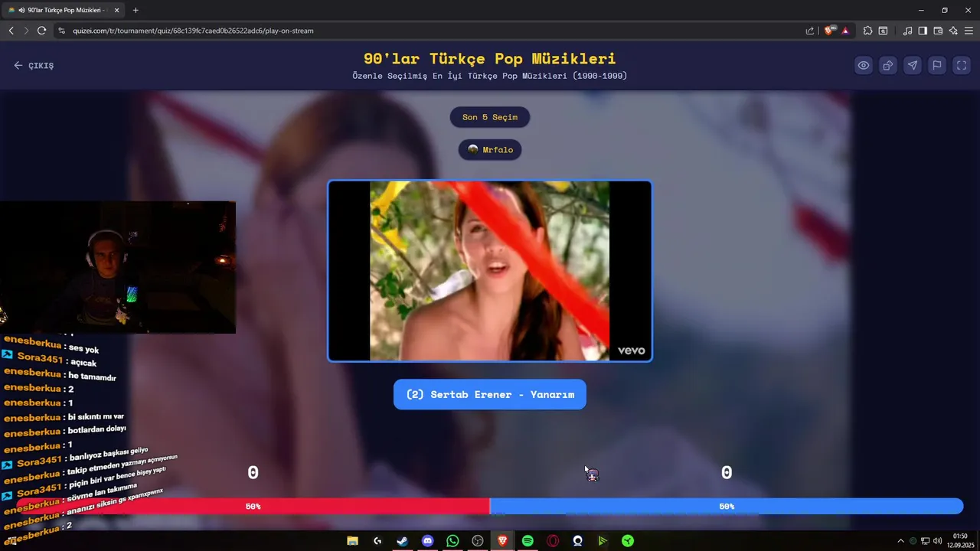Open Discord from the taskbar
This screenshot has height=551, width=980.
[427, 541]
